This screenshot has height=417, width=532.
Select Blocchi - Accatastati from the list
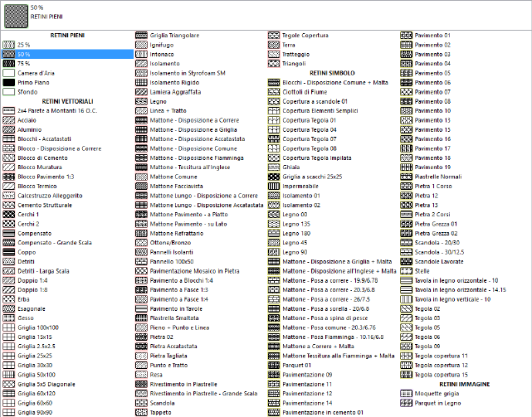(x=44, y=139)
